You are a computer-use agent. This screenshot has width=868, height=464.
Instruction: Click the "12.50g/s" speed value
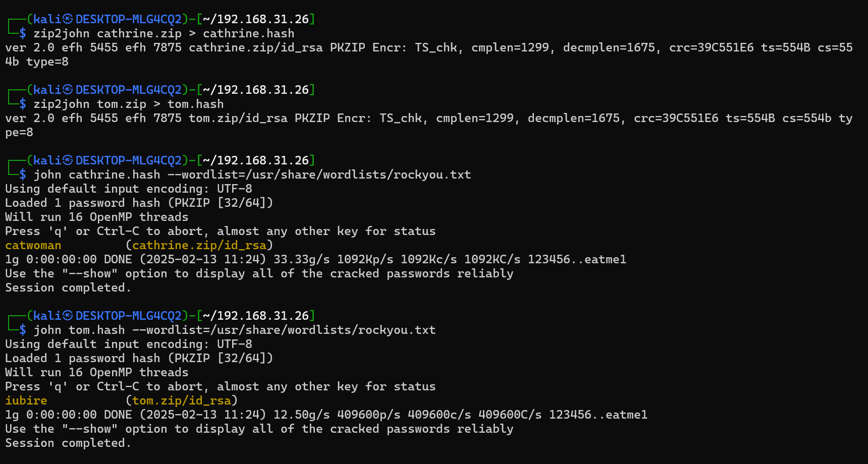coord(302,415)
